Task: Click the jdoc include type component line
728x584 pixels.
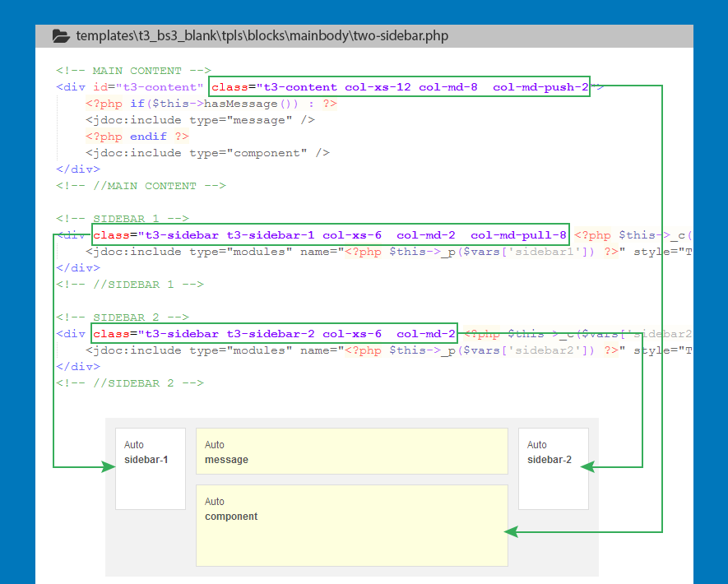Action: (207, 153)
